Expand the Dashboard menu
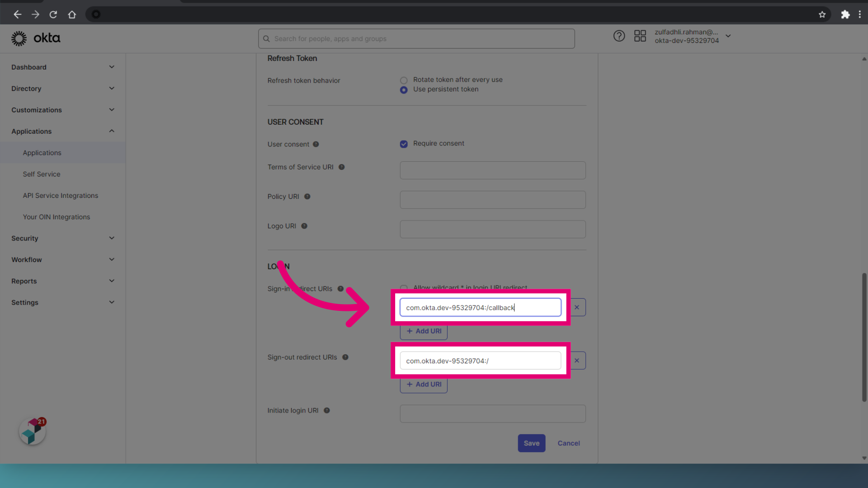This screenshot has width=868, height=488. click(x=63, y=67)
